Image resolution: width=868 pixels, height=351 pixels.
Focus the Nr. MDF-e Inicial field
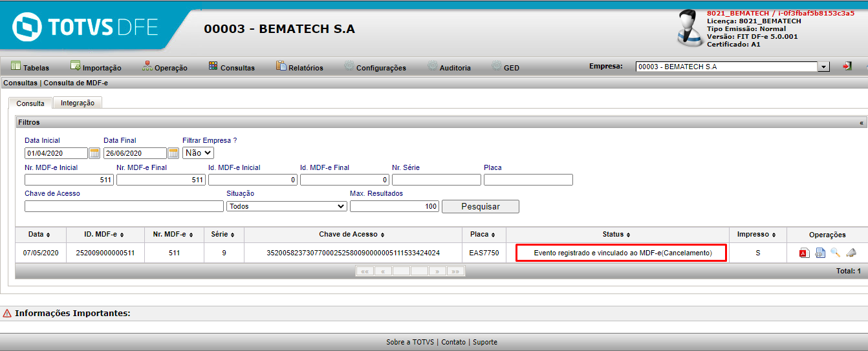coord(69,180)
